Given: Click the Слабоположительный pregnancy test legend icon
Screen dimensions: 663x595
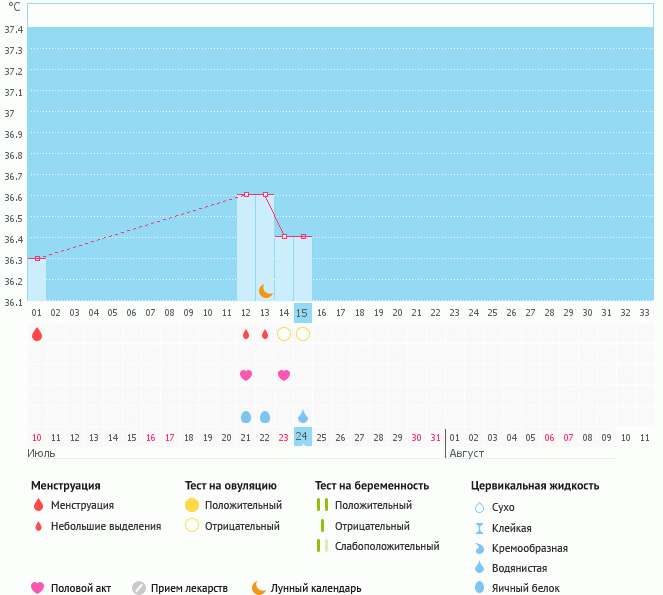Looking at the screenshot, I should (x=322, y=546).
